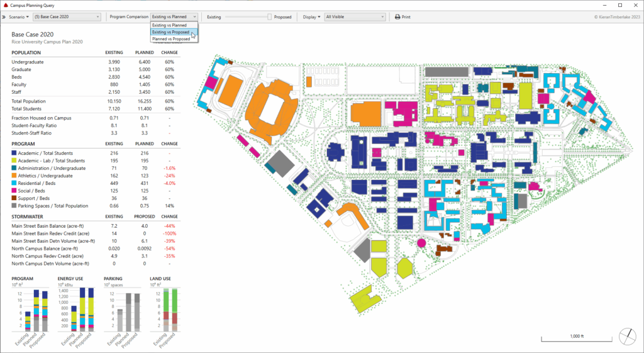Screen dimensions: 644x353
Task: Click the round magenta building on the map
Action: [421, 242]
